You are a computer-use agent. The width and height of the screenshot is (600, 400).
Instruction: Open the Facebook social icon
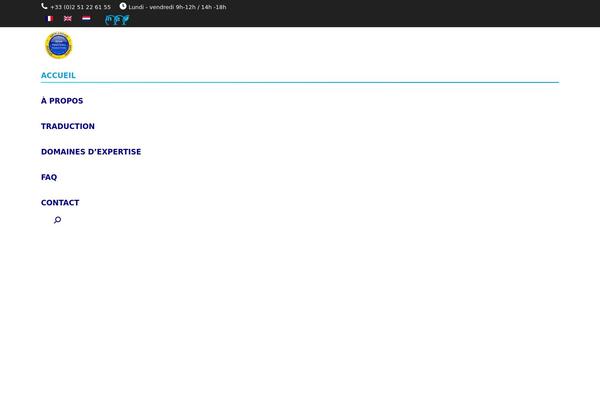point(117,20)
